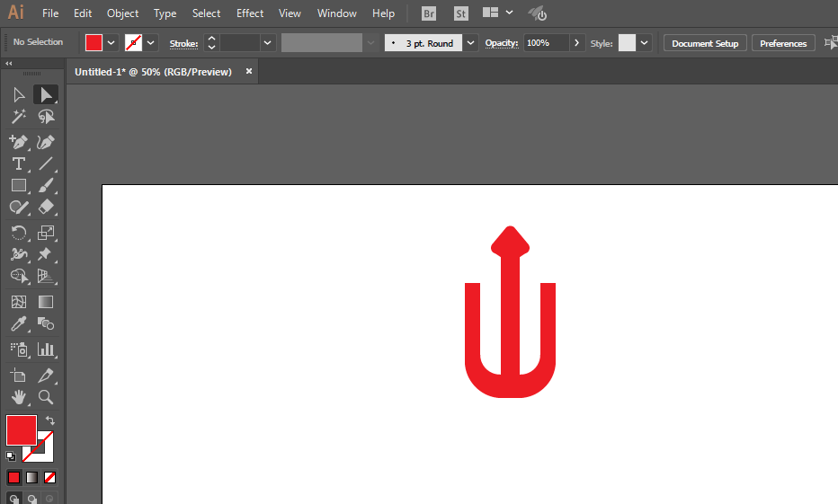Open stroke color dropdown in control bar

(151, 43)
